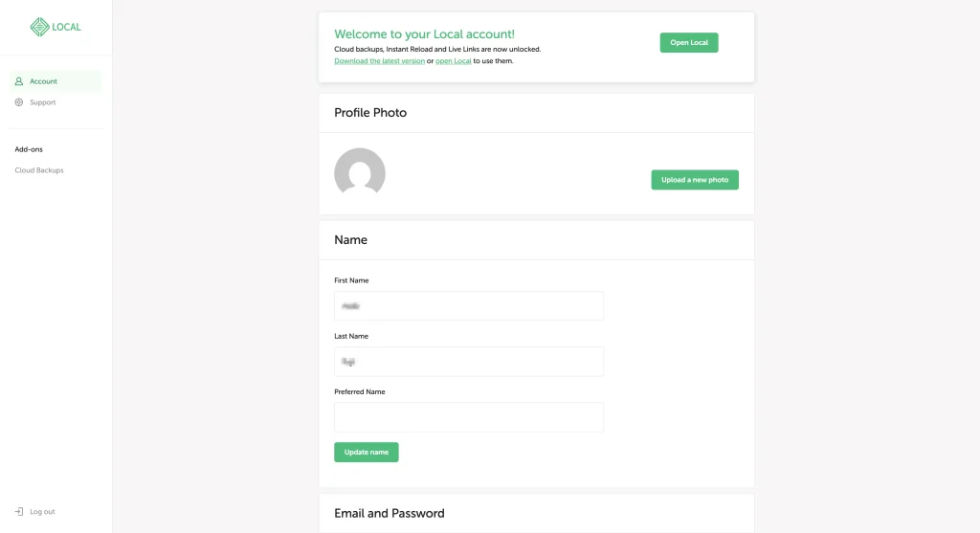Open the Account menu item

pyautogui.click(x=43, y=81)
